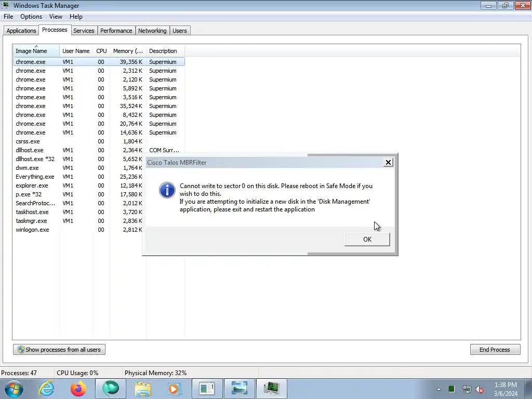Switch to Task Manager taskbar icon

(271, 389)
